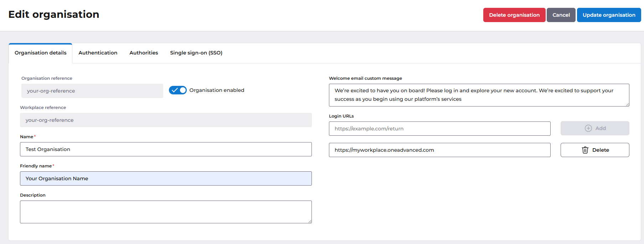Click the myworkplace.oneadvanced.com URL field
This screenshot has height=244, width=644.
tap(439, 150)
